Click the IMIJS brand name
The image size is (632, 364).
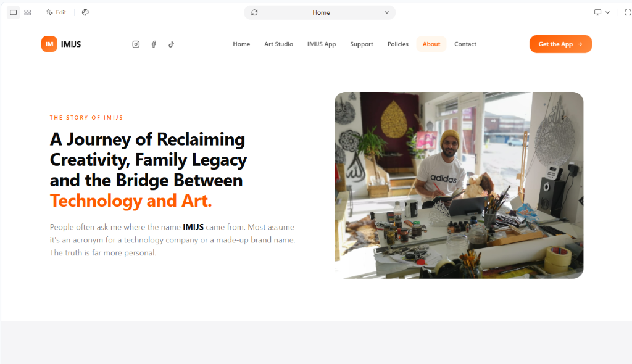point(71,44)
